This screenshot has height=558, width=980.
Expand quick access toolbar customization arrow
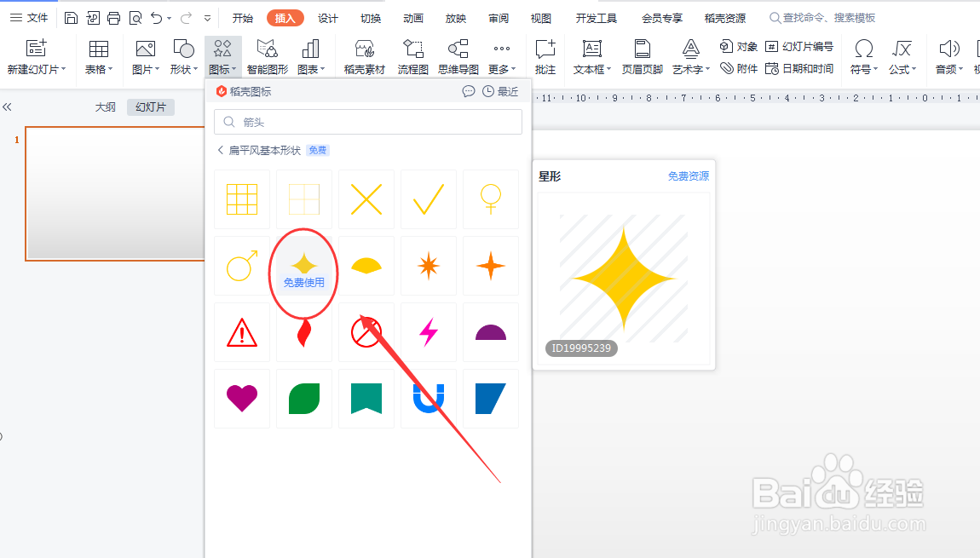[207, 19]
